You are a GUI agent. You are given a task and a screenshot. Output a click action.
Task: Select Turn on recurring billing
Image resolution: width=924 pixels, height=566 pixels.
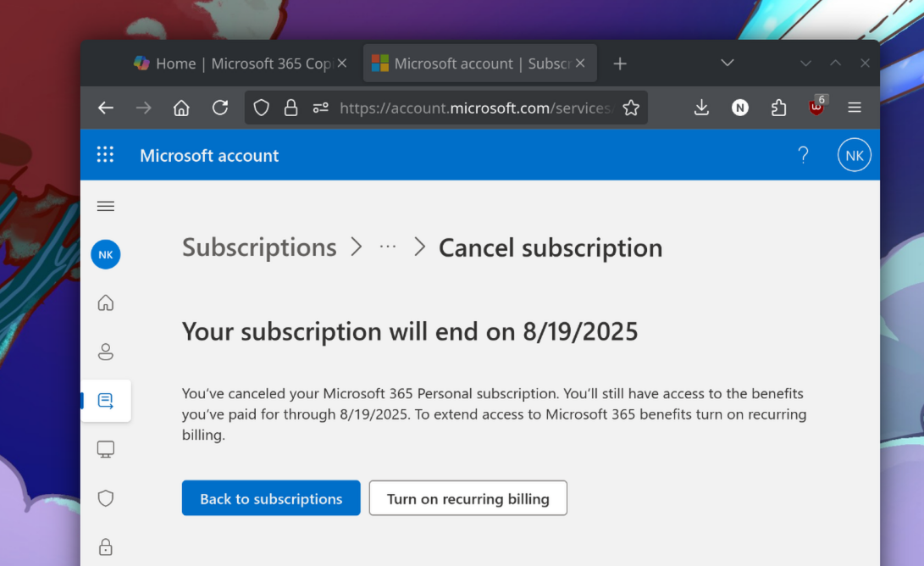pyautogui.click(x=468, y=498)
